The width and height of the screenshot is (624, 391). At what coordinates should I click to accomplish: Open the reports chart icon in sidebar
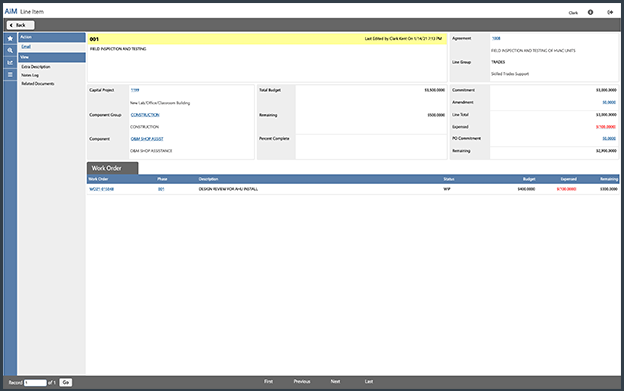[10, 62]
